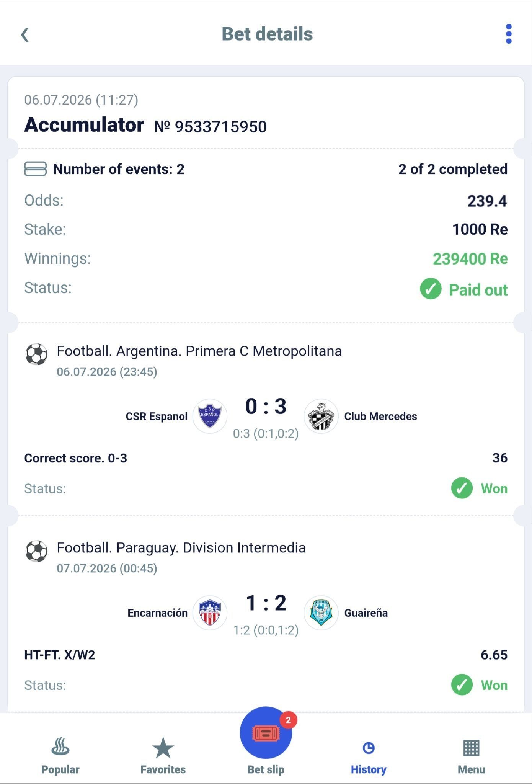Tap the 1 : 2 match score

(x=266, y=603)
